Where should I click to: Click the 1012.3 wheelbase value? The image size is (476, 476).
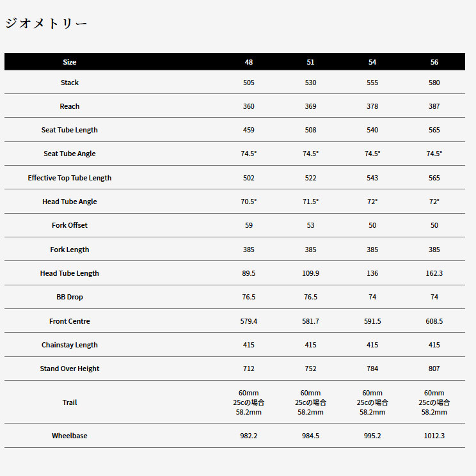pos(434,436)
